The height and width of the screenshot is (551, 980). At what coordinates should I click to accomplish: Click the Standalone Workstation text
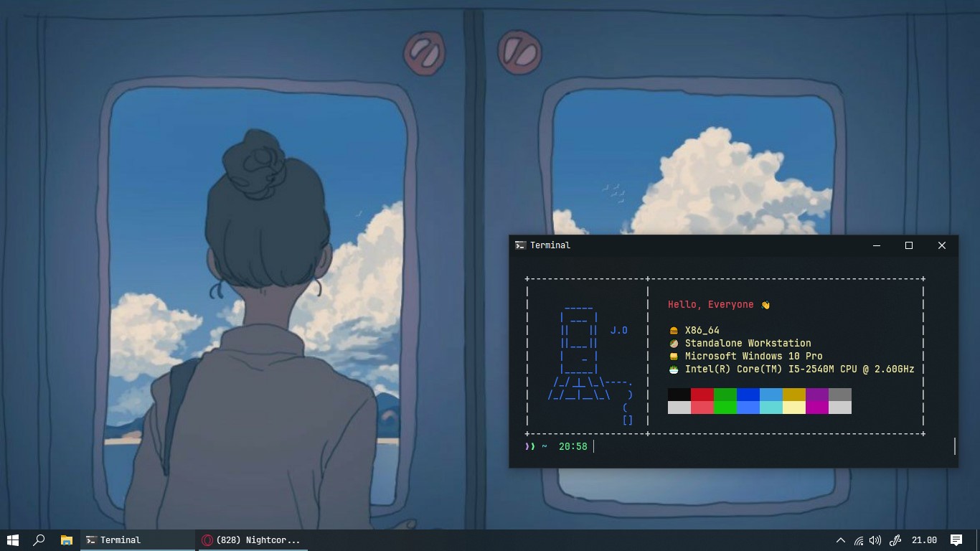(748, 344)
